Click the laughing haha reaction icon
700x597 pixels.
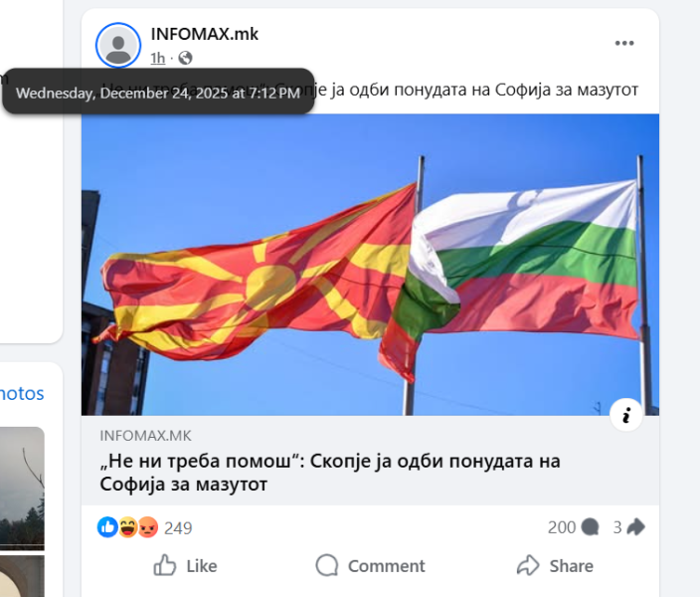click(127, 527)
